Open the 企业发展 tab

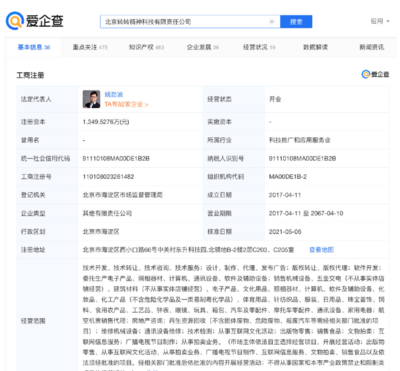(x=203, y=47)
